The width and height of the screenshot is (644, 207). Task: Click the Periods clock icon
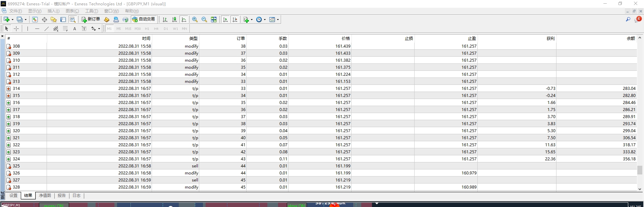pyautogui.click(x=259, y=19)
